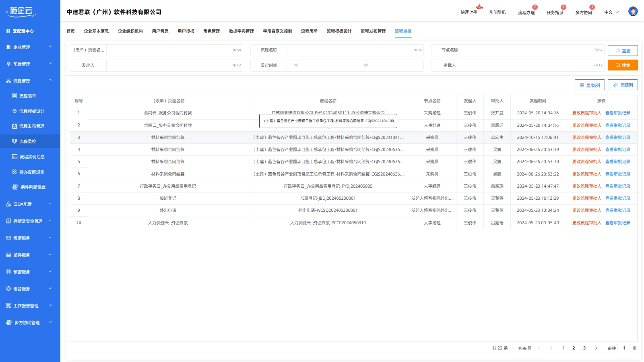The width and height of the screenshot is (644, 362).
Task: Open 快速上手 in the header
Action: 469,12
